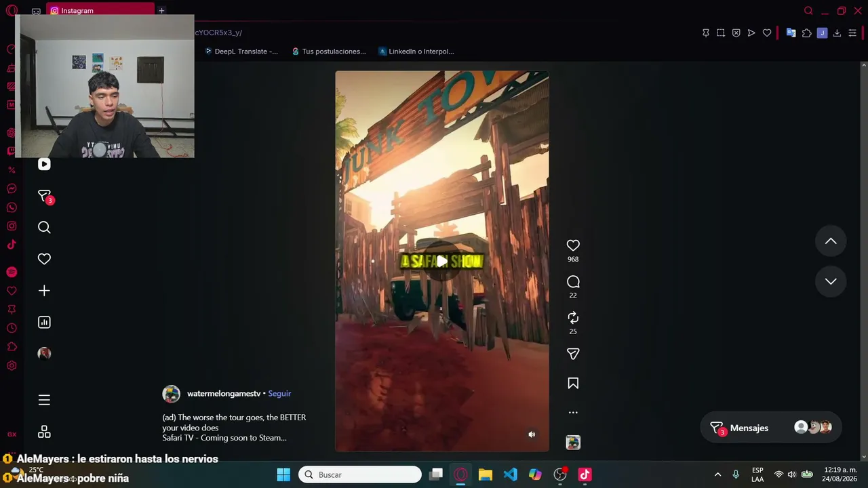Image resolution: width=868 pixels, height=488 pixels.
Task: Open the Meta apps grid icon
Action: (44, 432)
